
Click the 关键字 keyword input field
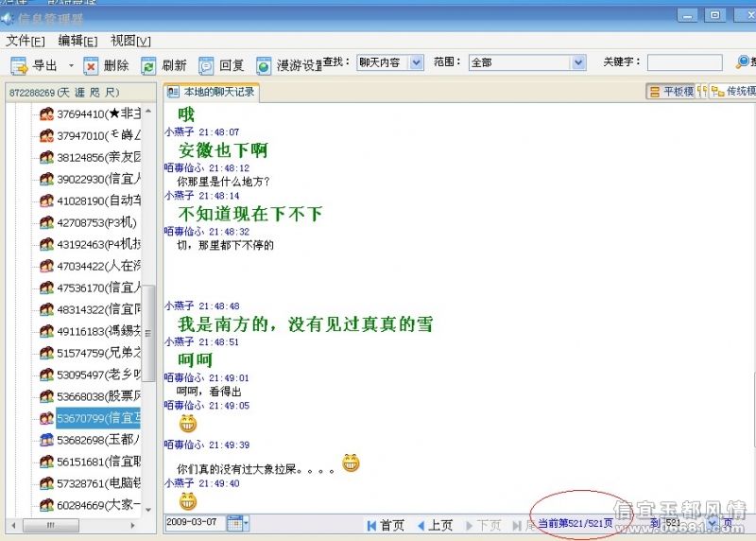(x=684, y=62)
